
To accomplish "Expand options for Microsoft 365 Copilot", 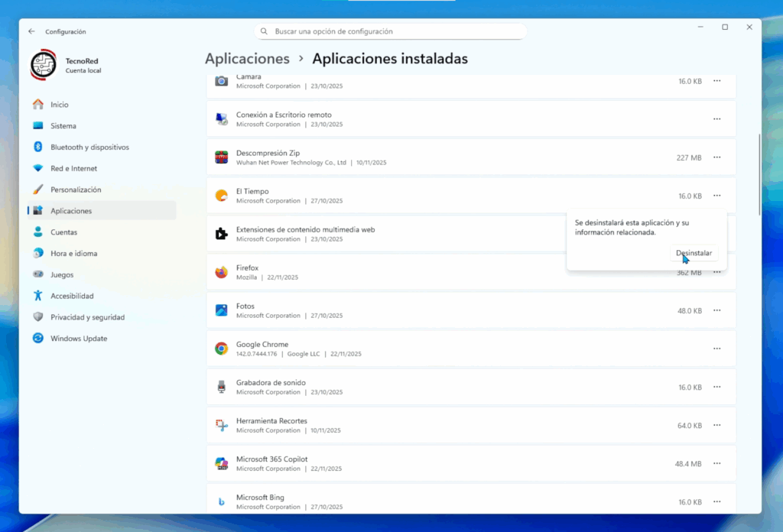I will coord(717,463).
